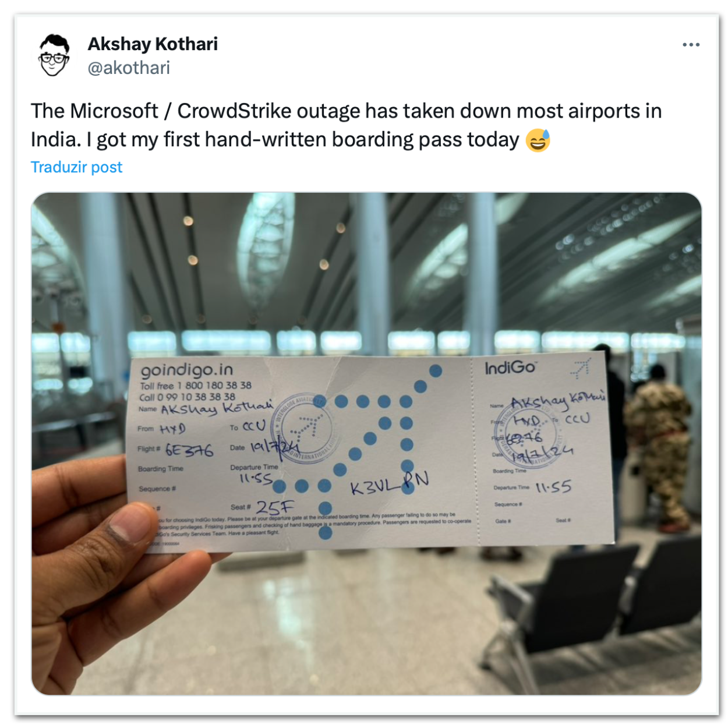Open the boarding pass photo
The image size is (728, 728).
click(366, 443)
